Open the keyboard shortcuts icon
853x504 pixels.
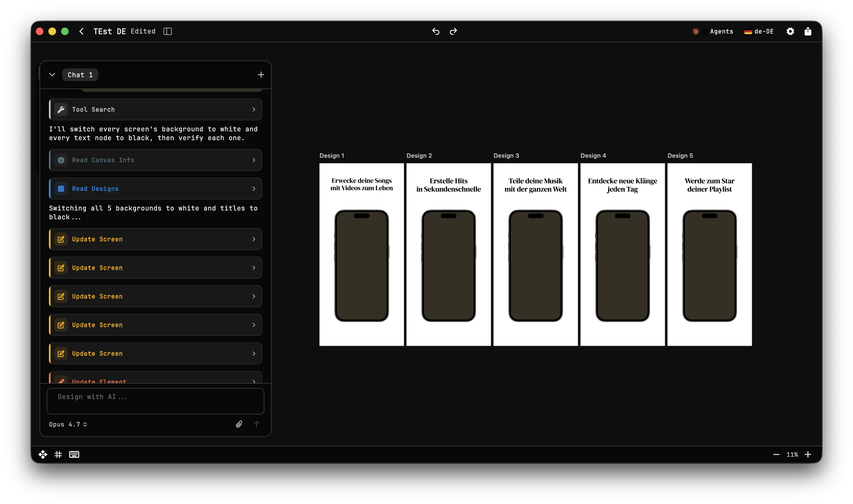pyautogui.click(x=74, y=454)
